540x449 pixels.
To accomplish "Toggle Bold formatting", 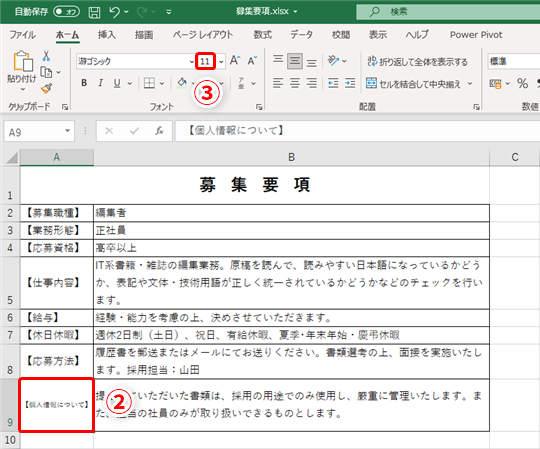I will pos(84,83).
